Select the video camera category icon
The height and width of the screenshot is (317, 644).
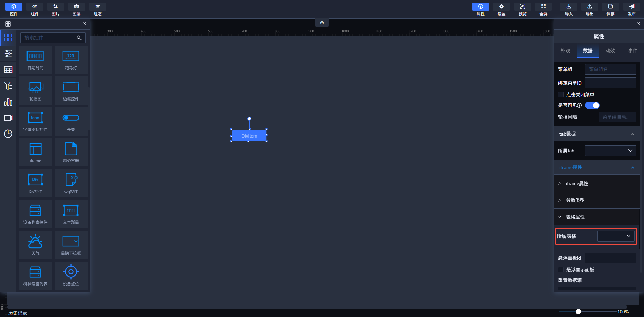click(x=8, y=118)
